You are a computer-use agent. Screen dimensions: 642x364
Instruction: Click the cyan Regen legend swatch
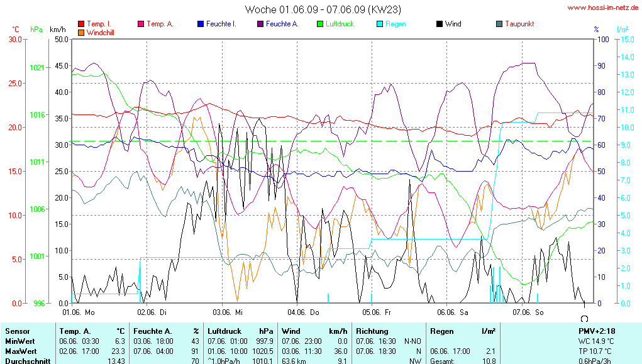click(x=380, y=24)
